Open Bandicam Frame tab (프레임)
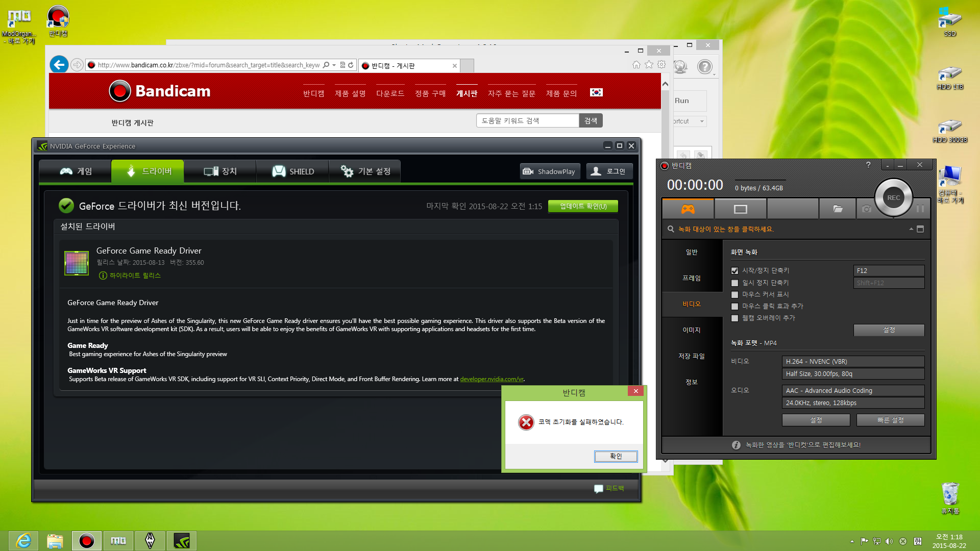Image resolution: width=980 pixels, height=551 pixels. pos(692,278)
